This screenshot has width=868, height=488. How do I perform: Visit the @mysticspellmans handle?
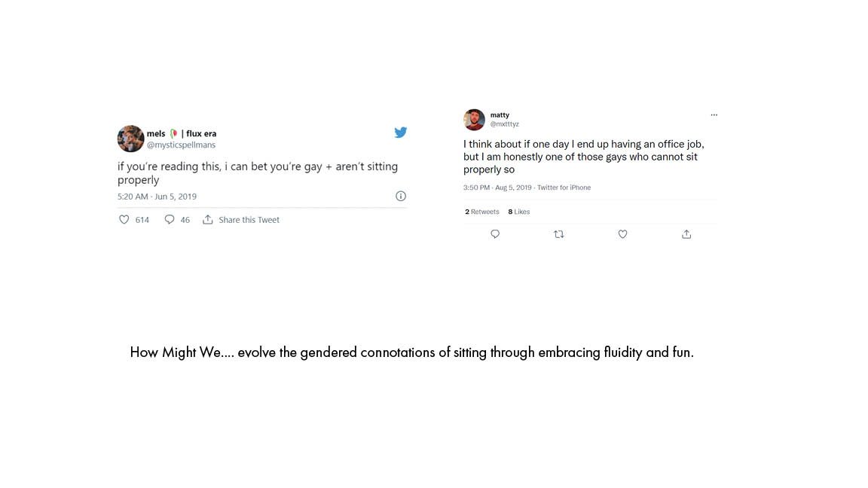tap(181, 145)
